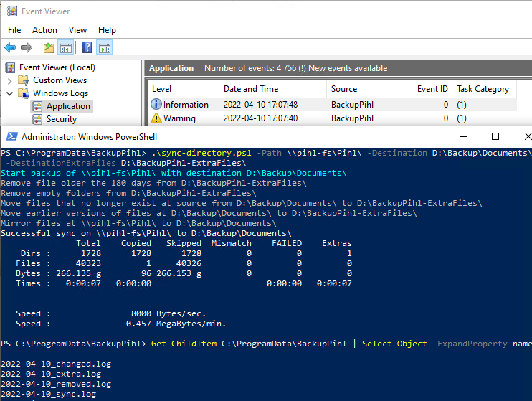
Task: Click timestamp 2022-04-10 17:07:40
Action: [x=260, y=118]
